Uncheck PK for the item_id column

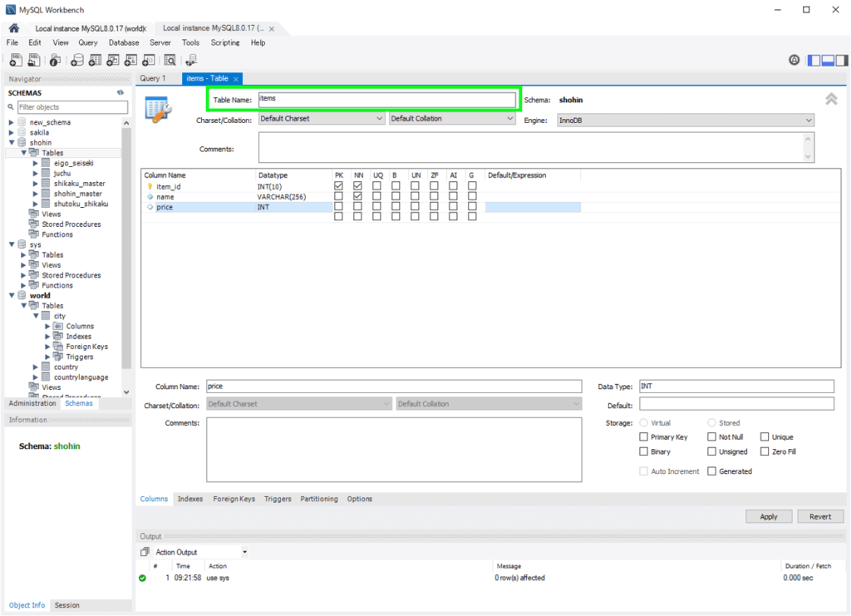pos(339,186)
